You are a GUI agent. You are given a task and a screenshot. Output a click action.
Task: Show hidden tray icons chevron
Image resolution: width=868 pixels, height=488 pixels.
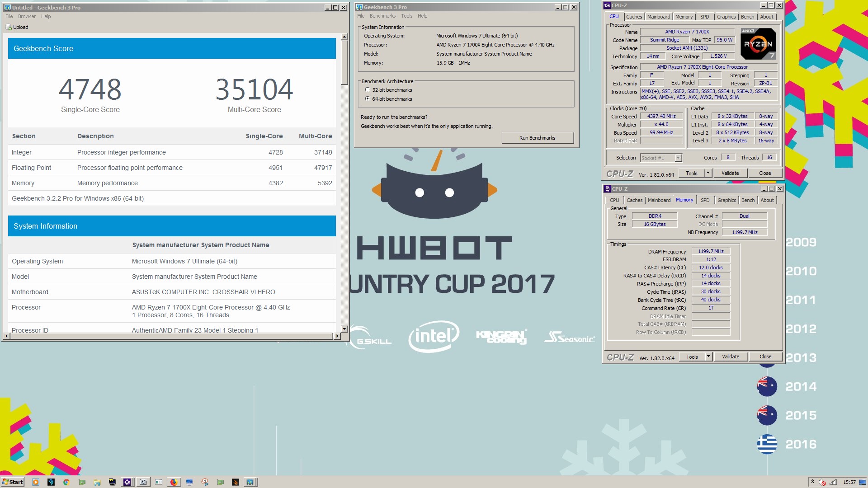coord(812,482)
